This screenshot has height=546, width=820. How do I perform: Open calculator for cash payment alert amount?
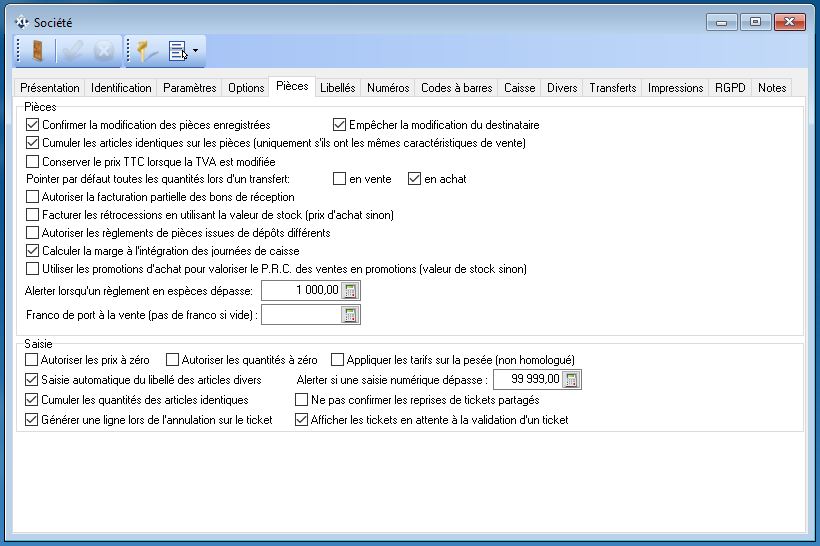tap(350, 291)
